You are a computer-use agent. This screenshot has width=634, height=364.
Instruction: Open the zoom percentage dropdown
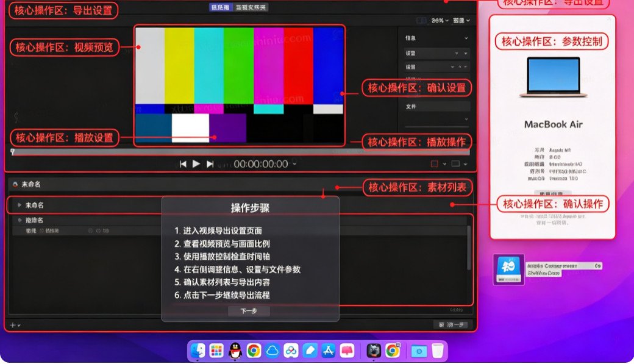click(x=440, y=20)
